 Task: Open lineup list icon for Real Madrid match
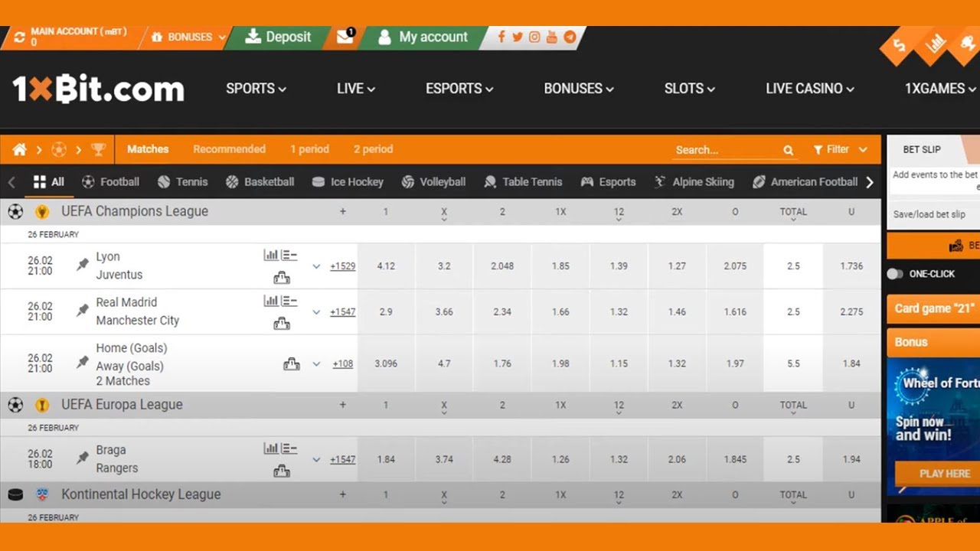pyautogui.click(x=289, y=302)
